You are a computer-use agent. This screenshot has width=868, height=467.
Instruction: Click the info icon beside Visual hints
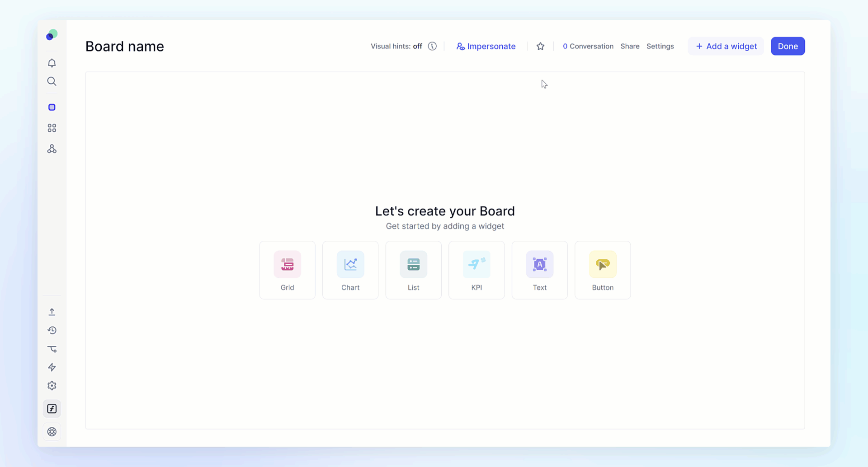[x=432, y=46]
